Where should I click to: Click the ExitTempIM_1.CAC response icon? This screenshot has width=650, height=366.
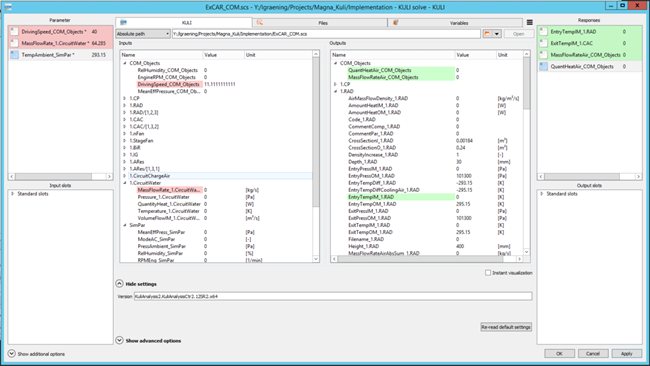pos(543,43)
